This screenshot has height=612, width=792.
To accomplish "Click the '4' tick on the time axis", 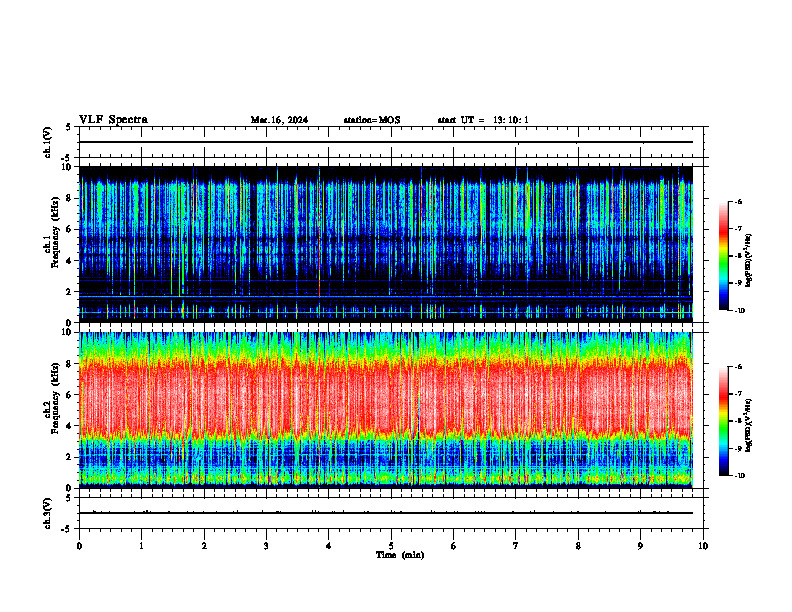I will [329, 546].
